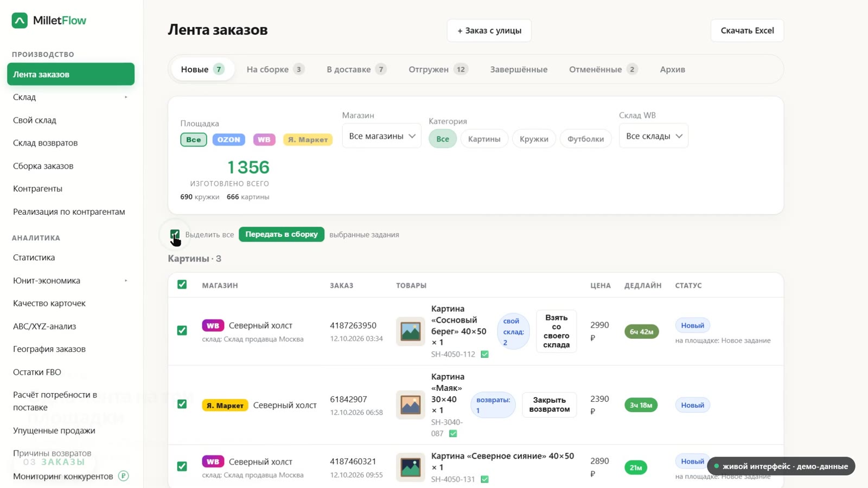Toggle the Выделить все checkbox

coord(175,234)
